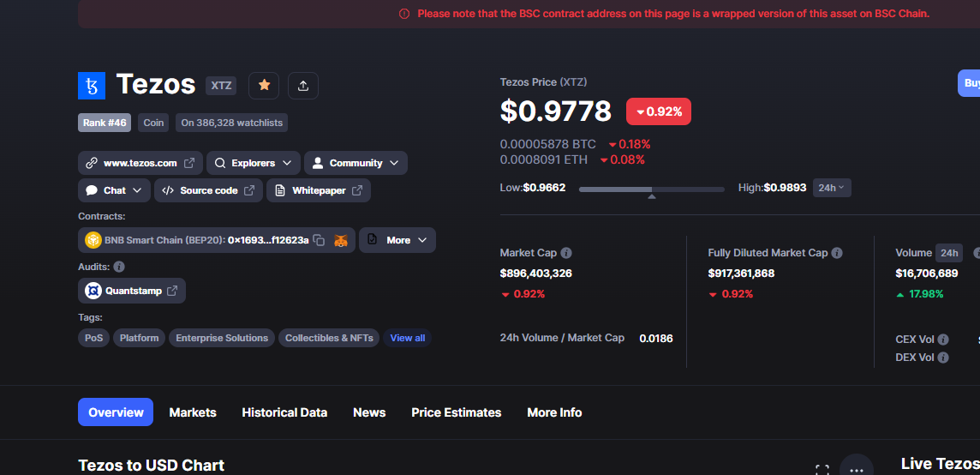Click the market cap value $896,403,326
Screen dimensions: 980x475
tap(535, 274)
